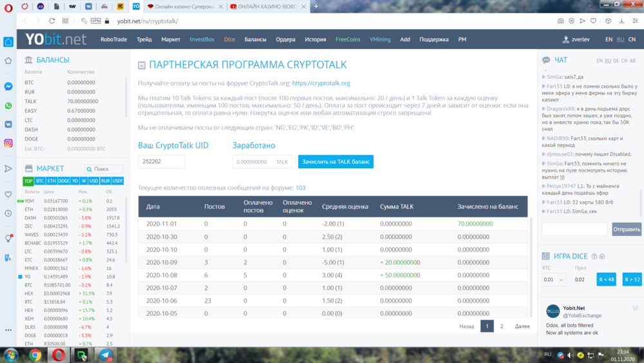
Task: Open the sidebar history clock icon
Action: coord(8,213)
